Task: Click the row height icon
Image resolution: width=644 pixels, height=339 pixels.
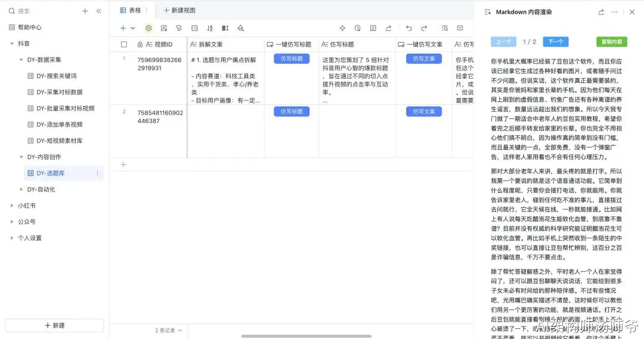Action: pyautogui.click(x=225, y=28)
